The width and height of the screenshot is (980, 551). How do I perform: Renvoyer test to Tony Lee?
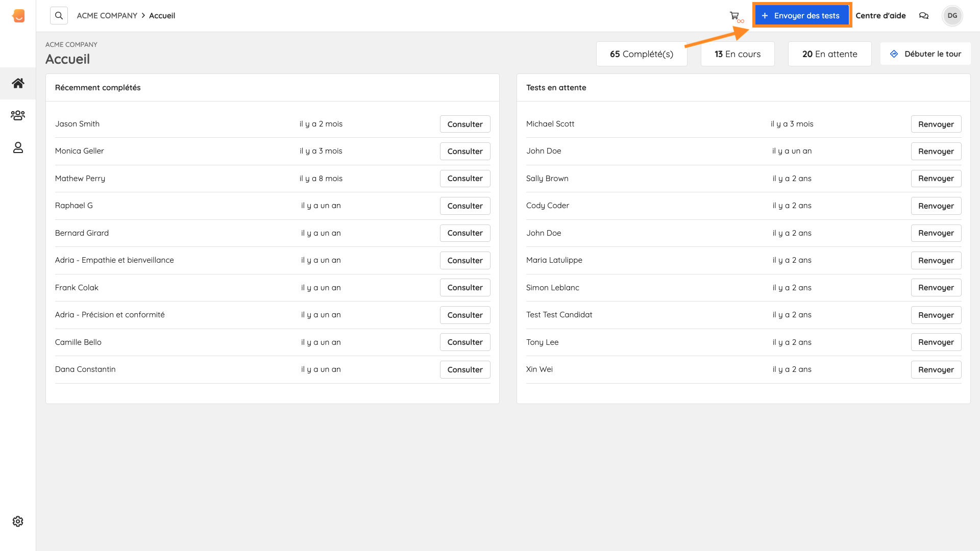pyautogui.click(x=936, y=342)
